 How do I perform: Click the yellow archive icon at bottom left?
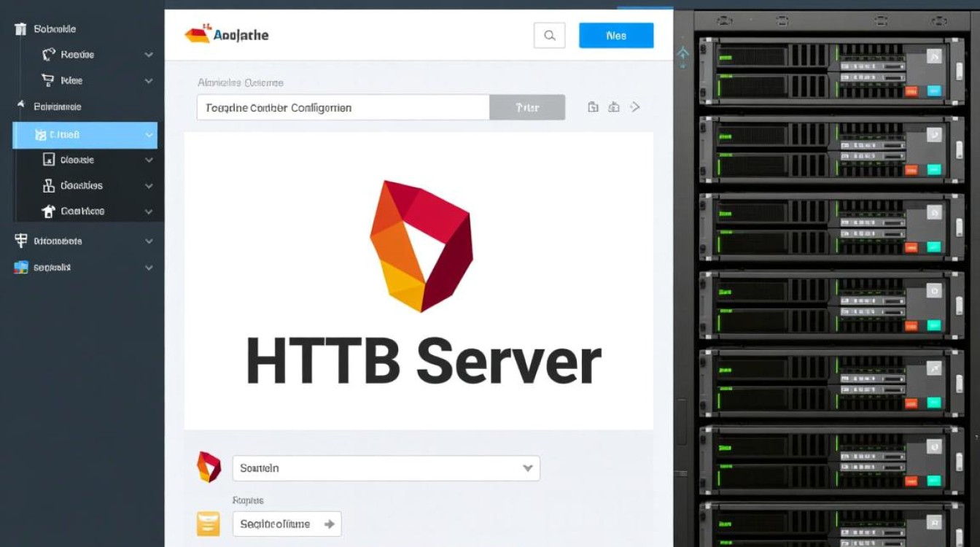click(209, 524)
